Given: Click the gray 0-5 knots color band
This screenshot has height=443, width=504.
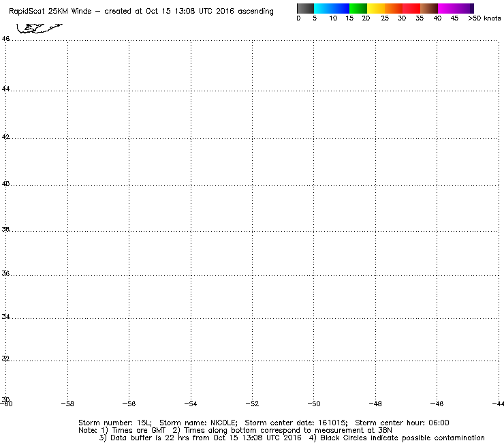Looking at the screenshot, I should (x=305, y=8).
